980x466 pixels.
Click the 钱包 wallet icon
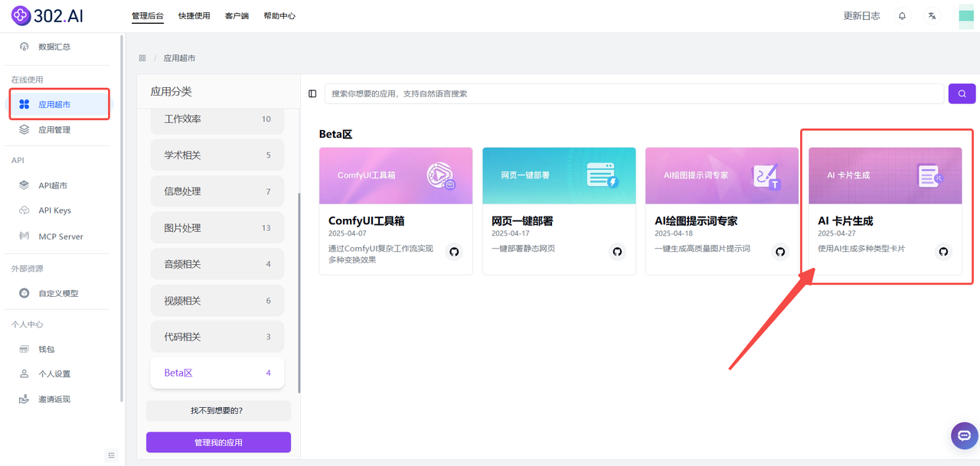pos(24,349)
